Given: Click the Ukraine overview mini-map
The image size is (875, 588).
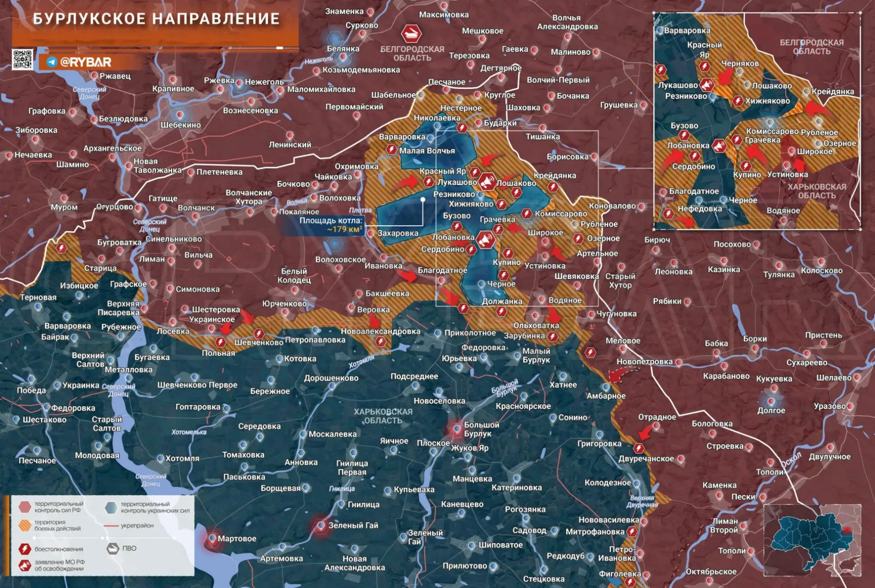Looking at the screenshot, I should [x=812, y=540].
